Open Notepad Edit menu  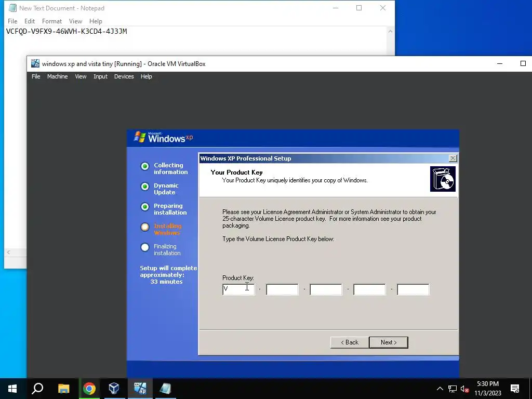click(x=30, y=21)
